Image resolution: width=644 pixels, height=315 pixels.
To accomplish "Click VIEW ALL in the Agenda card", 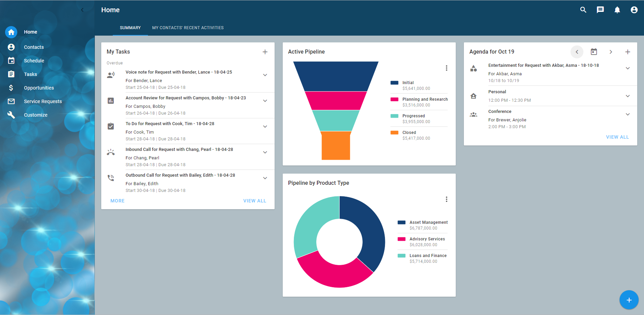I will click(617, 137).
